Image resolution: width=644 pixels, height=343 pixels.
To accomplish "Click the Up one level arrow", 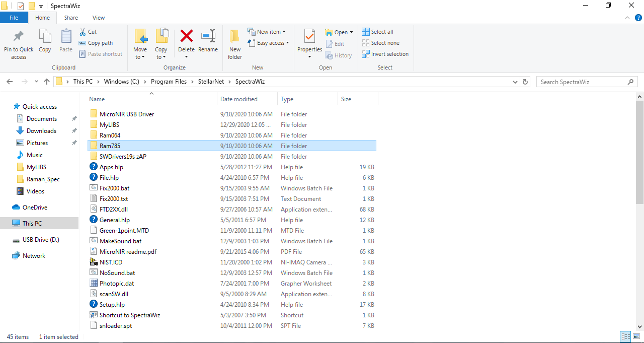I will [47, 82].
